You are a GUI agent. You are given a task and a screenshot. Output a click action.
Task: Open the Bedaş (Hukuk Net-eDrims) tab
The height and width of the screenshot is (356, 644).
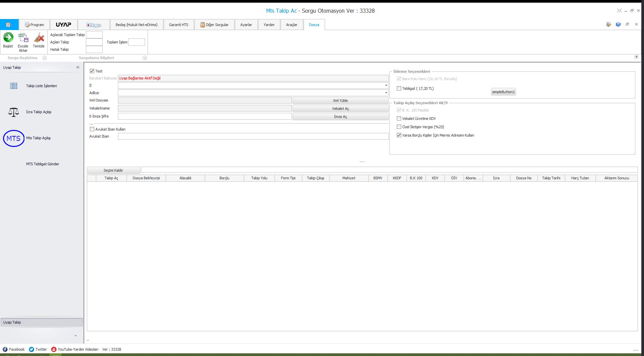pyautogui.click(x=137, y=25)
